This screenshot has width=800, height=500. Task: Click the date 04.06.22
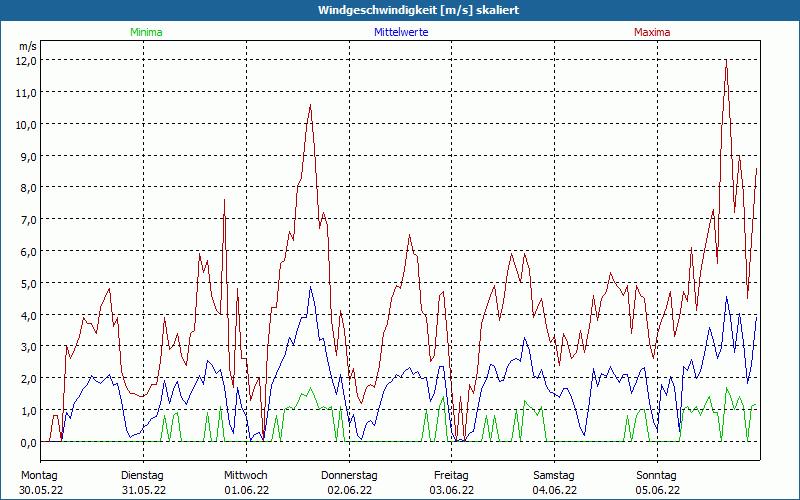(x=555, y=490)
